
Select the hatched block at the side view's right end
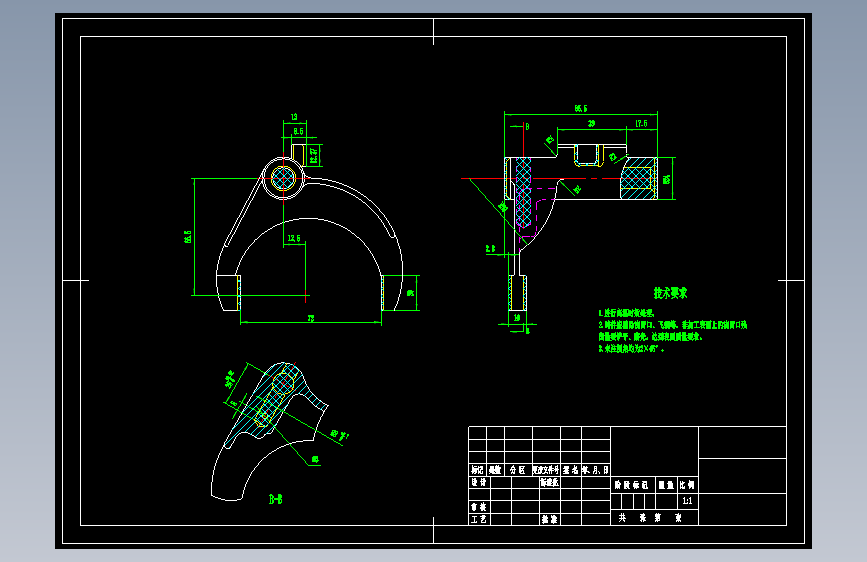coord(638,178)
